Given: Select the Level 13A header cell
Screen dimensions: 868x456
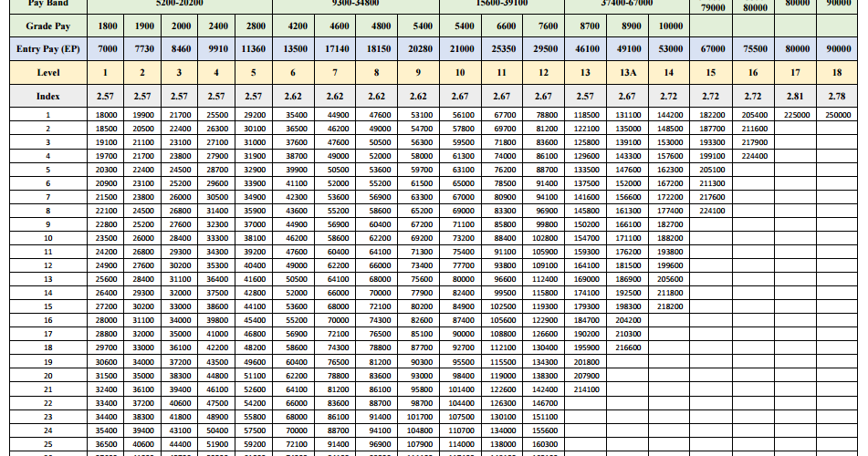Looking at the screenshot, I should (x=628, y=72).
